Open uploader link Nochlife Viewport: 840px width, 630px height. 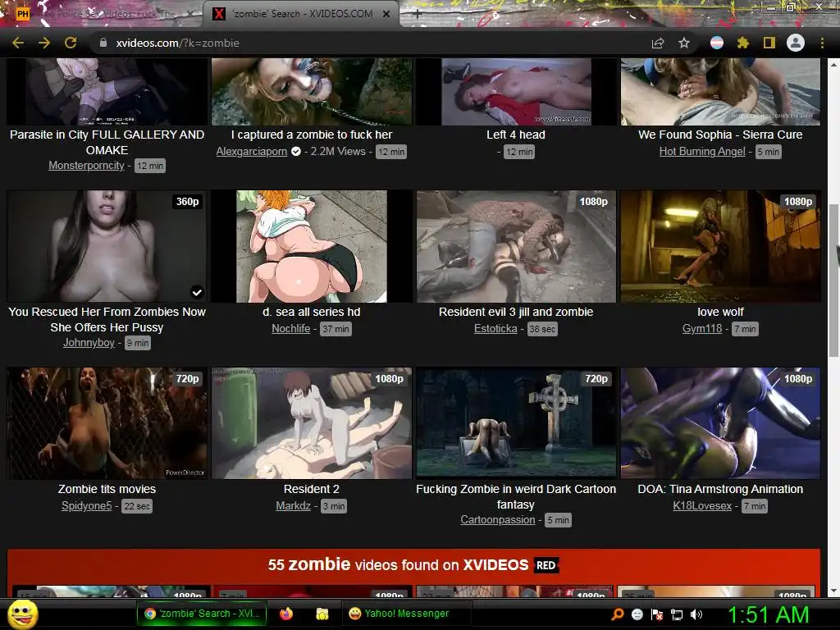pos(291,328)
